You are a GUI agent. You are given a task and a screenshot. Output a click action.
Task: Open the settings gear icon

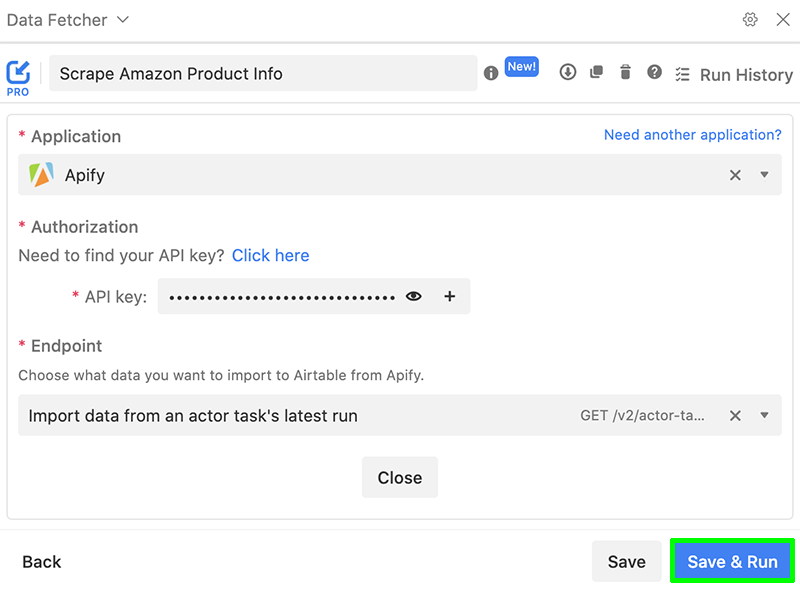point(749,20)
